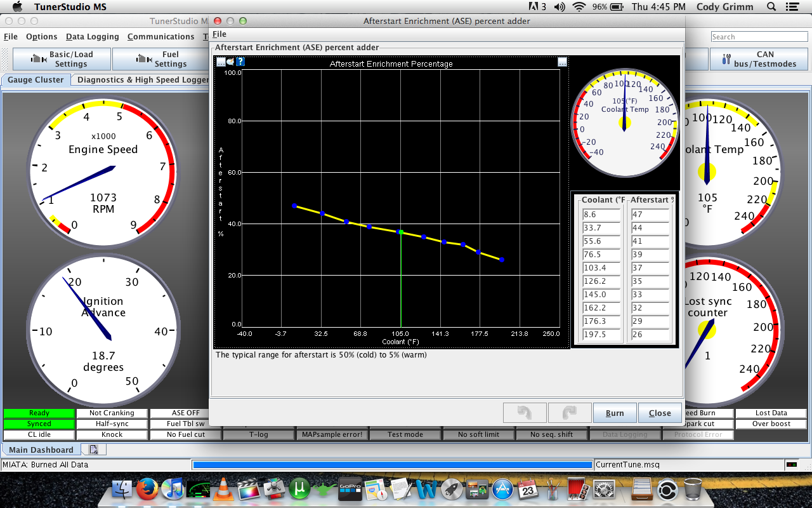The height and width of the screenshot is (508, 812).
Task: Open the top-left ellipsis graph options button
Action: click(x=221, y=62)
